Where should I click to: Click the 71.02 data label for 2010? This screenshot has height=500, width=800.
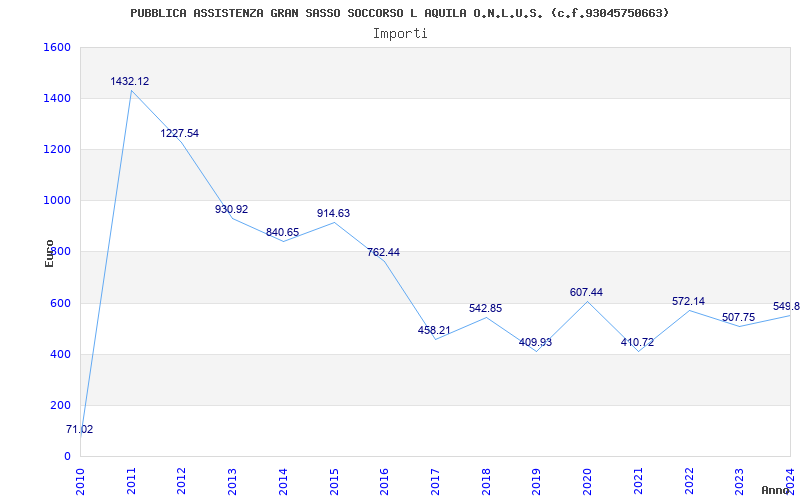(x=80, y=430)
